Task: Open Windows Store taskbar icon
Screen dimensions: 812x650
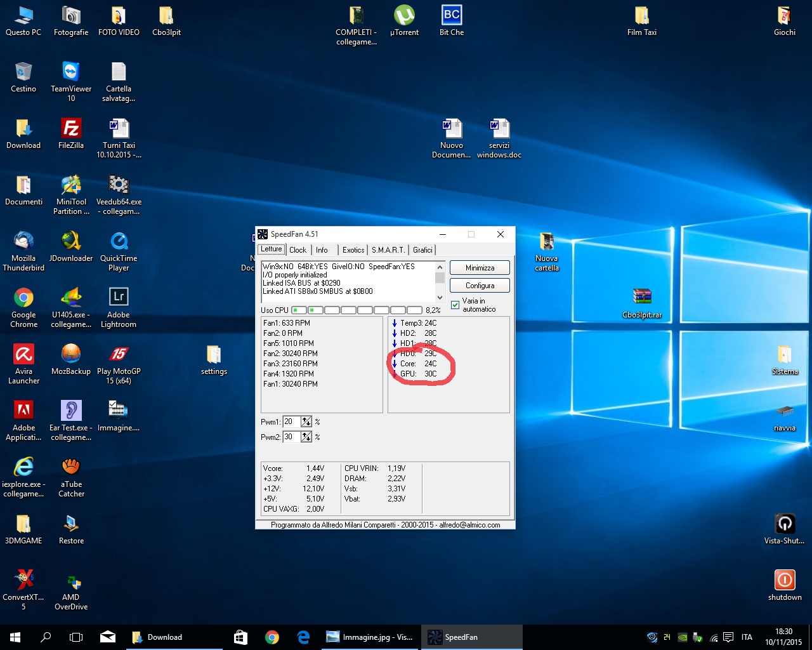Action: coord(240,637)
